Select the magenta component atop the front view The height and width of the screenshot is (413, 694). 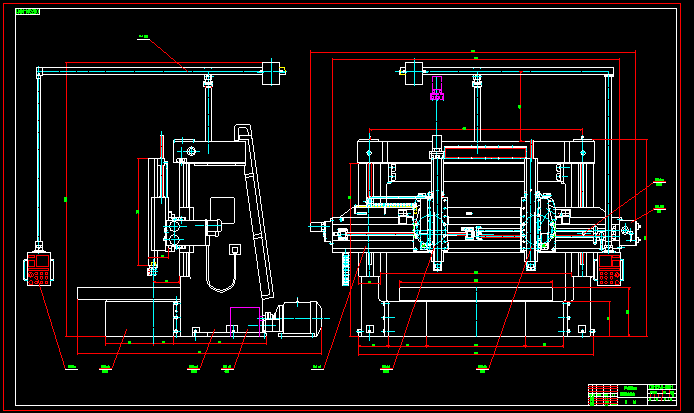(x=437, y=96)
